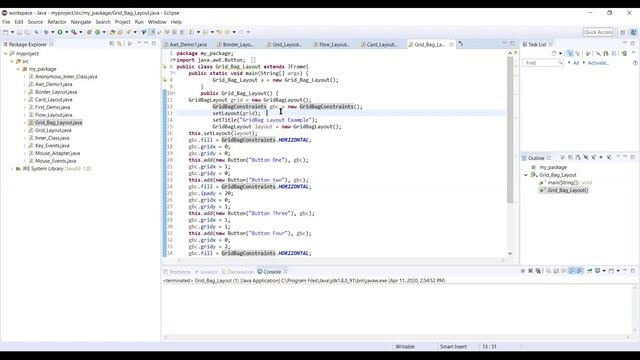Click the Open Perspective icon
640x360 pixels.
(622, 32)
